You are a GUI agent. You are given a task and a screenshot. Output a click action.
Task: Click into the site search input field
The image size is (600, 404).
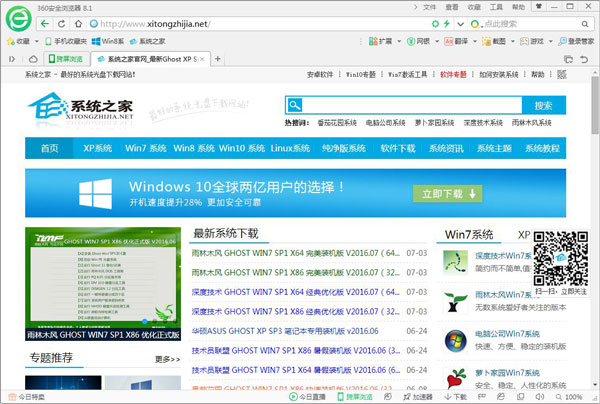pos(412,105)
